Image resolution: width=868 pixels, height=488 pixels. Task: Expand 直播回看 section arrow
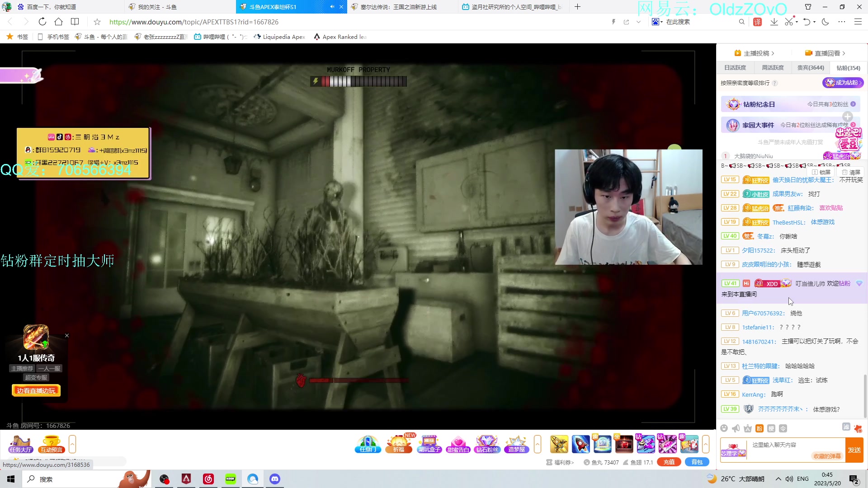(x=844, y=53)
